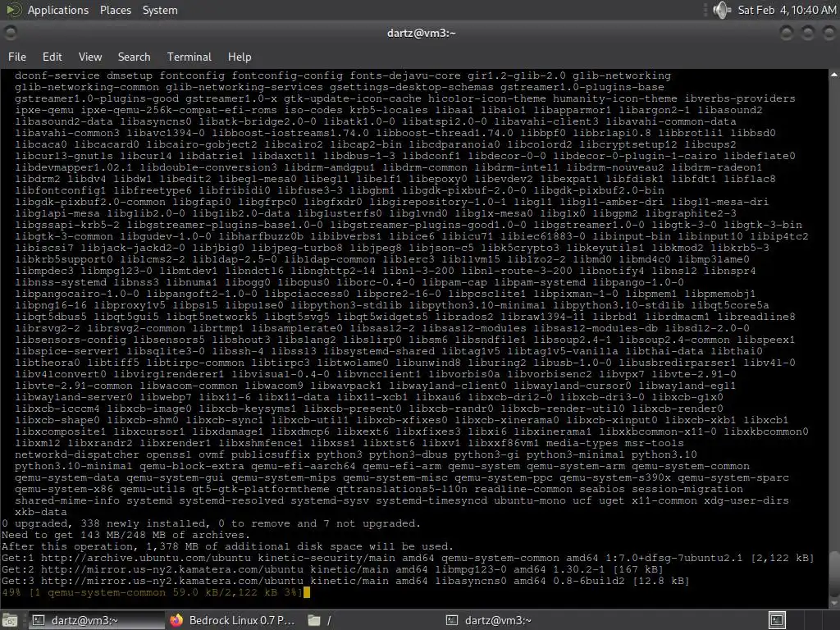
Task: Open the window menu button on terminal title bar
Action: pos(10,33)
